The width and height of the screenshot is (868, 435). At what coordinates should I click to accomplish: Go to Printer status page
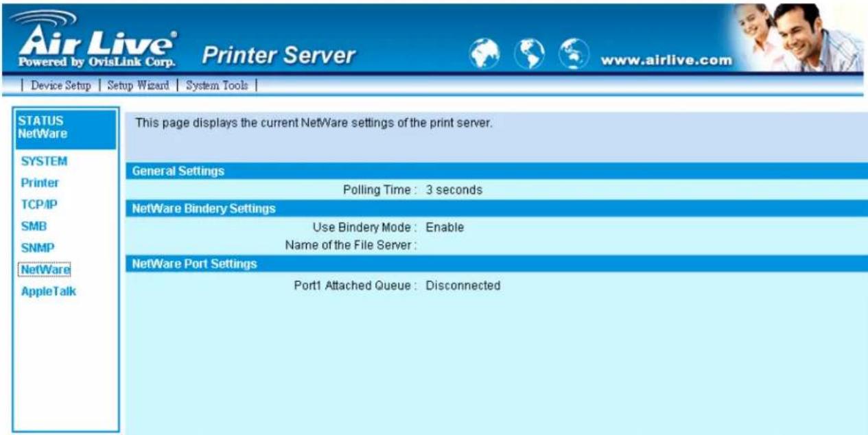point(40,183)
